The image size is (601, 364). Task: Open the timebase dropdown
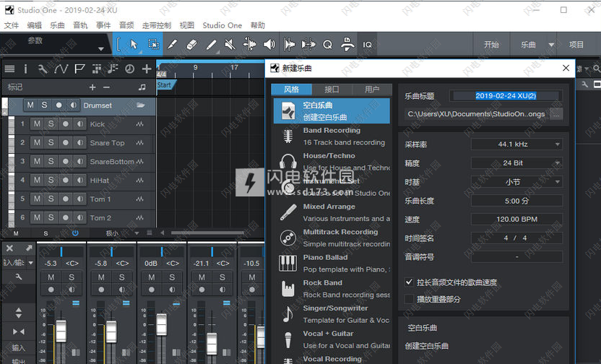[516, 182]
